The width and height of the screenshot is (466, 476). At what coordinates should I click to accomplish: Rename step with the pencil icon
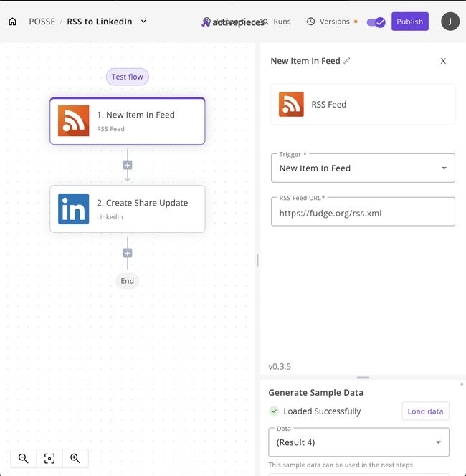(347, 61)
